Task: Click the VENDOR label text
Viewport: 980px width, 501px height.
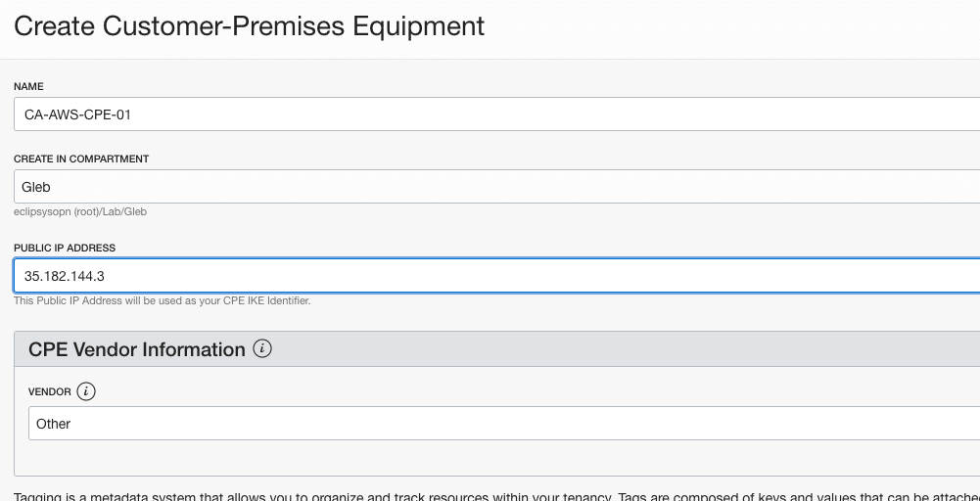Action: click(50, 392)
